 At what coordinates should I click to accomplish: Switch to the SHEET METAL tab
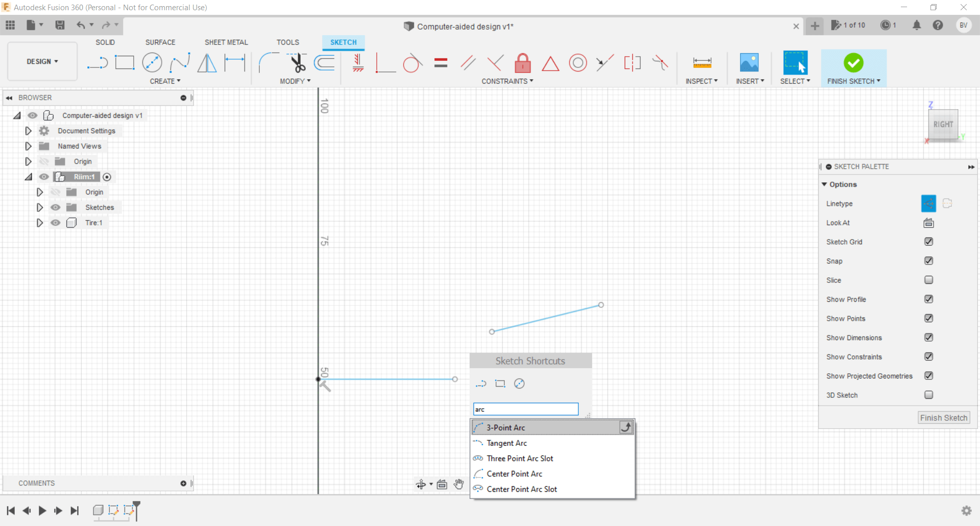[226, 42]
